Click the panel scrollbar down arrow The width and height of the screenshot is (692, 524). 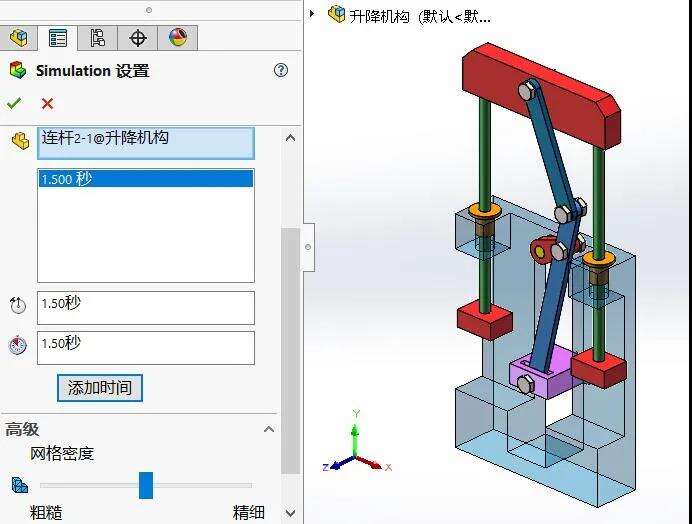[290, 513]
